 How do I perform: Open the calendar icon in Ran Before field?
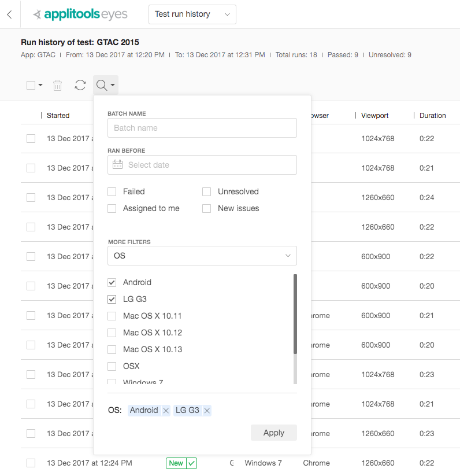pos(117,165)
